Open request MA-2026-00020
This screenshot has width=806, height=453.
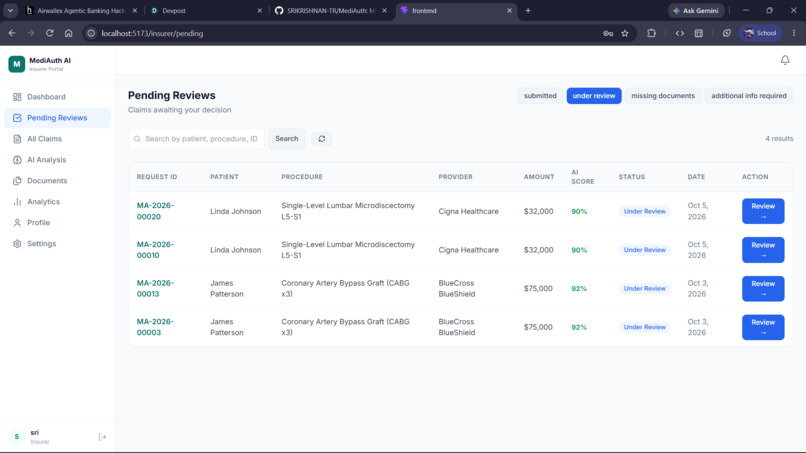155,211
